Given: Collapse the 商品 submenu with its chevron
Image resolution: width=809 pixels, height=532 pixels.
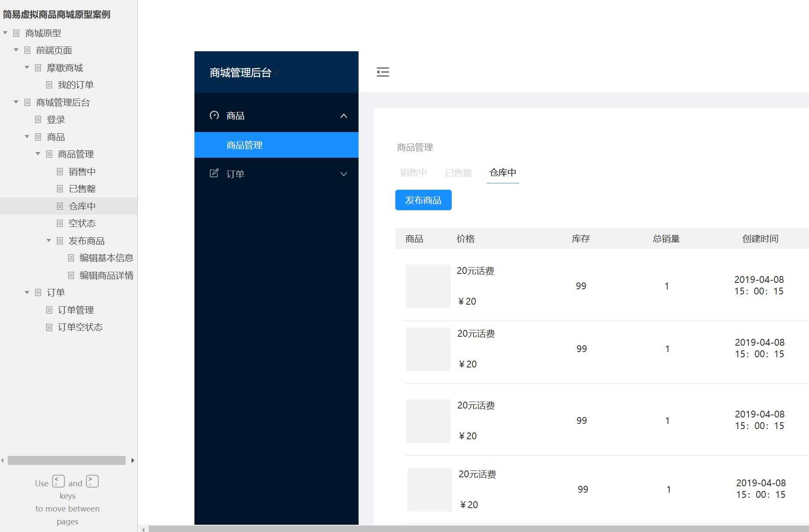Looking at the screenshot, I should [x=344, y=115].
